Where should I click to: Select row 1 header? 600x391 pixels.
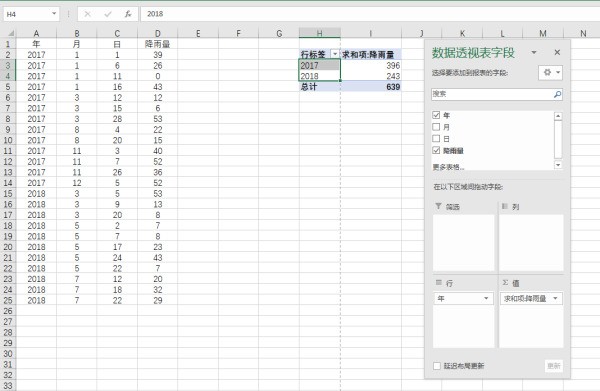[x=8, y=44]
